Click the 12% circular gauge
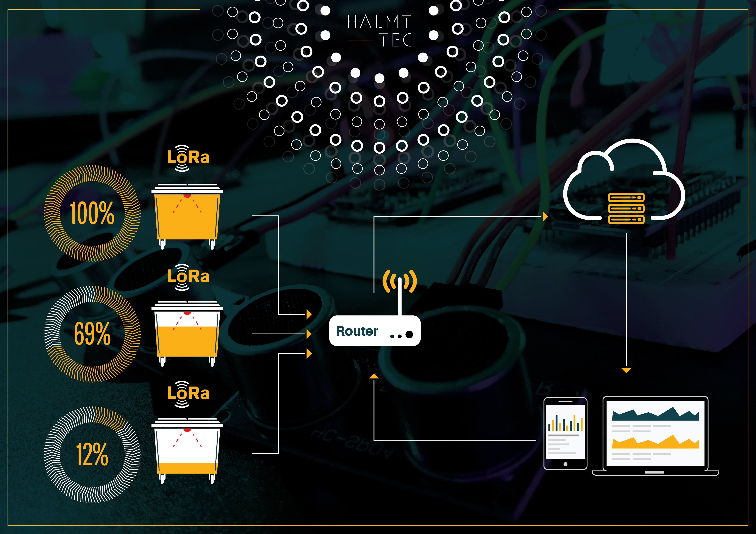Viewport: 756px width, 534px height. pos(92,454)
